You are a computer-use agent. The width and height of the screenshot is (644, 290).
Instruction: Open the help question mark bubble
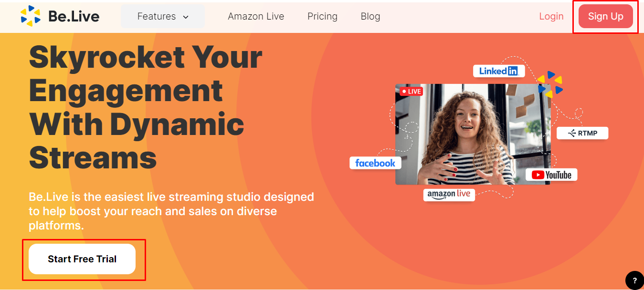[634, 280]
